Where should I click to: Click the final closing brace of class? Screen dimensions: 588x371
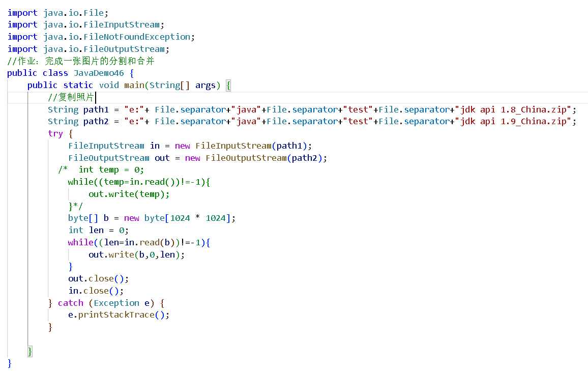pos(9,363)
